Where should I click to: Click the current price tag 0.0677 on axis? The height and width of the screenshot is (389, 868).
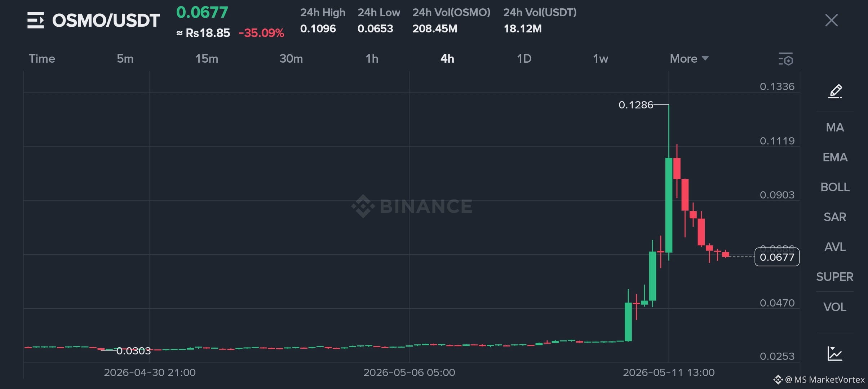tap(777, 257)
